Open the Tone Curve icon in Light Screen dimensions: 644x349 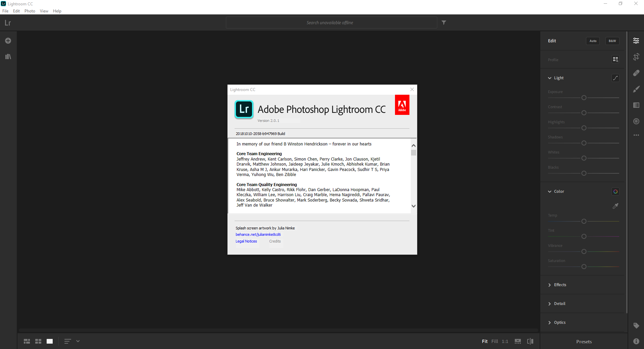(615, 78)
